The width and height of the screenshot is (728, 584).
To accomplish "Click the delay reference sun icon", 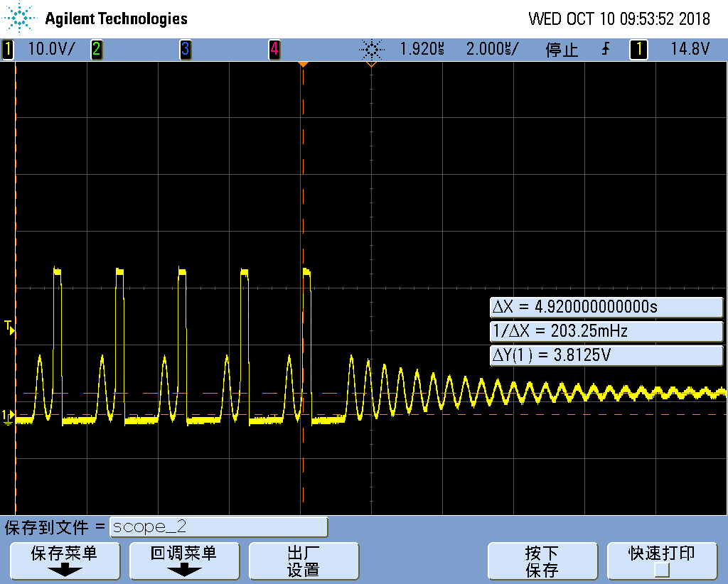I will point(371,49).
